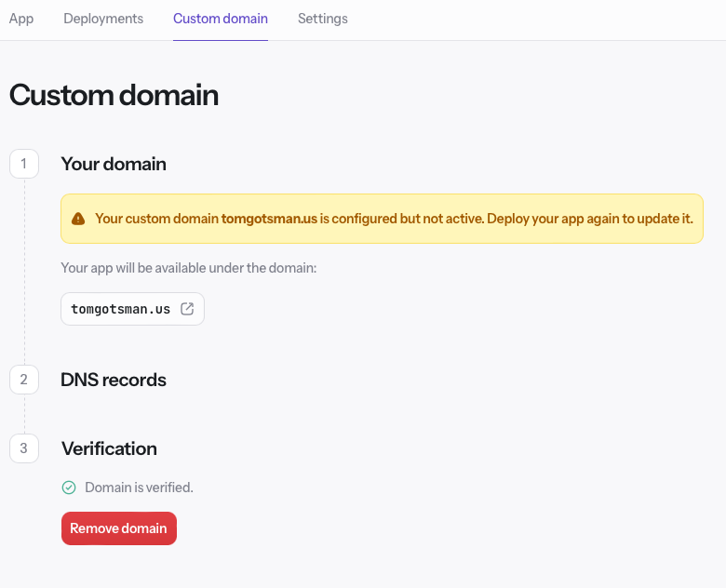This screenshot has width=726, height=588.
Task: Open the tomgotsman.us domain chip link
Action: (121, 310)
